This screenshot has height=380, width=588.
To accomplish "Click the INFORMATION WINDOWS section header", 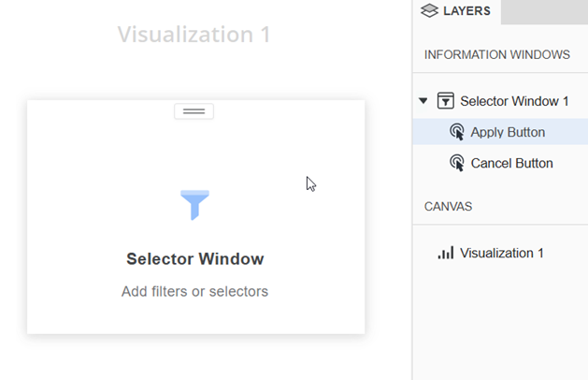I will (x=496, y=54).
